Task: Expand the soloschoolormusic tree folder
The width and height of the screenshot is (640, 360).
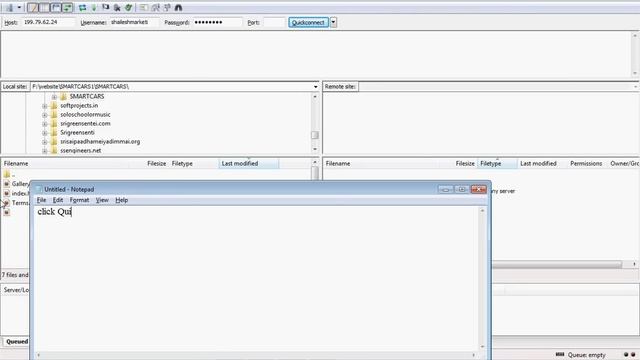Action: pyautogui.click(x=44, y=115)
